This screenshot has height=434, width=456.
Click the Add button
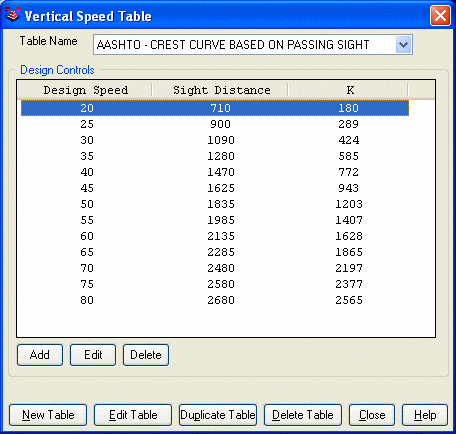pyautogui.click(x=40, y=355)
